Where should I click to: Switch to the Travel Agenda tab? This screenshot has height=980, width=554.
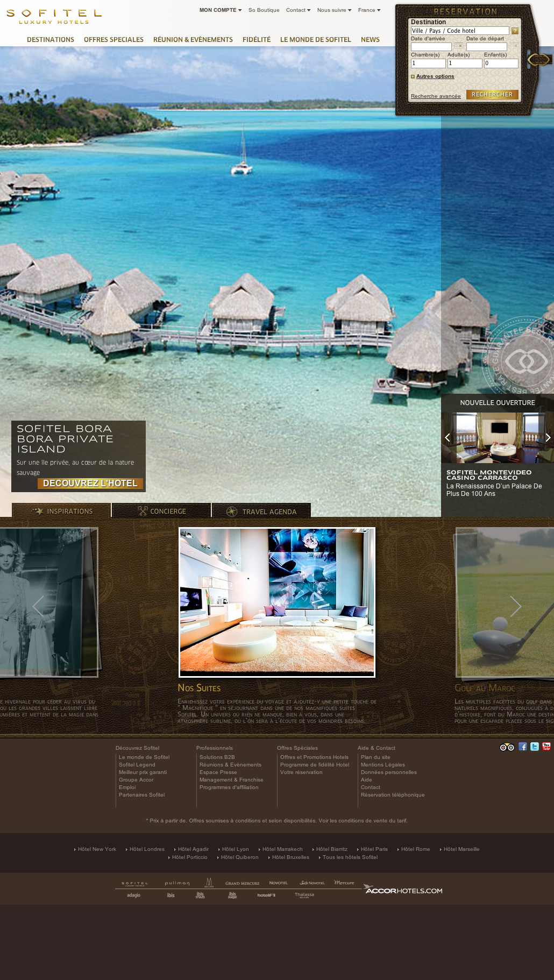click(x=261, y=511)
